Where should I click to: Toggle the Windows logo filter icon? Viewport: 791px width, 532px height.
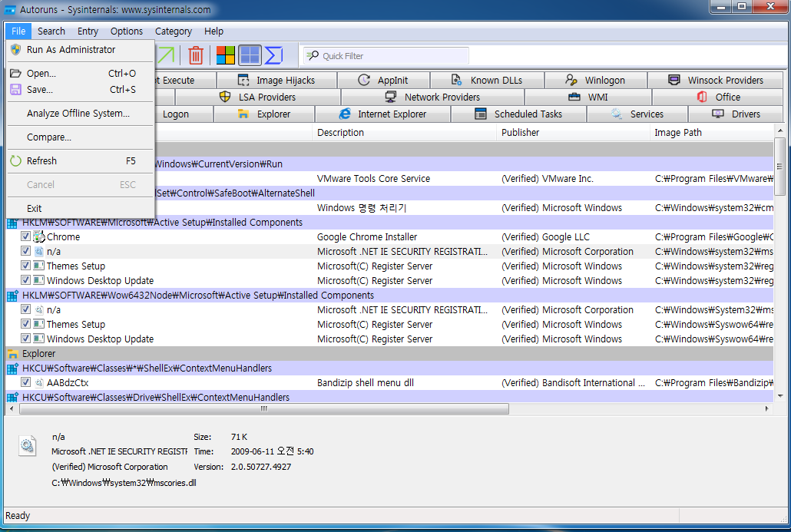226,55
